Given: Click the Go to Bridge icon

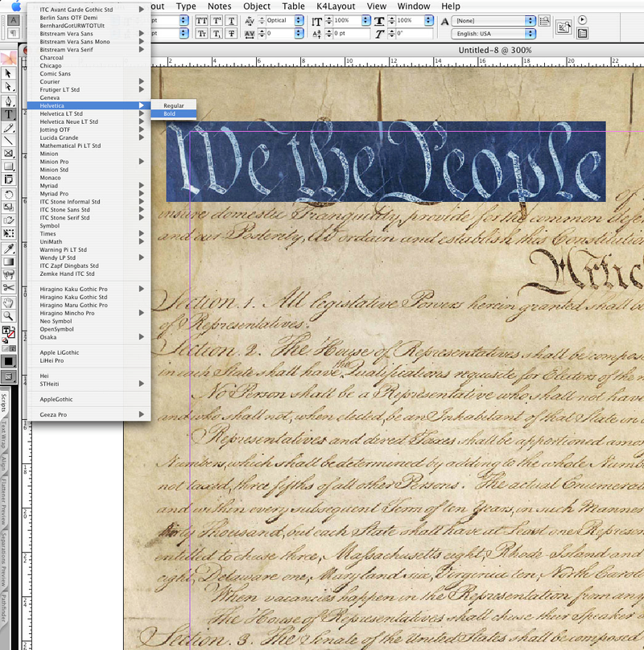Looking at the screenshot, I should tap(563, 27).
